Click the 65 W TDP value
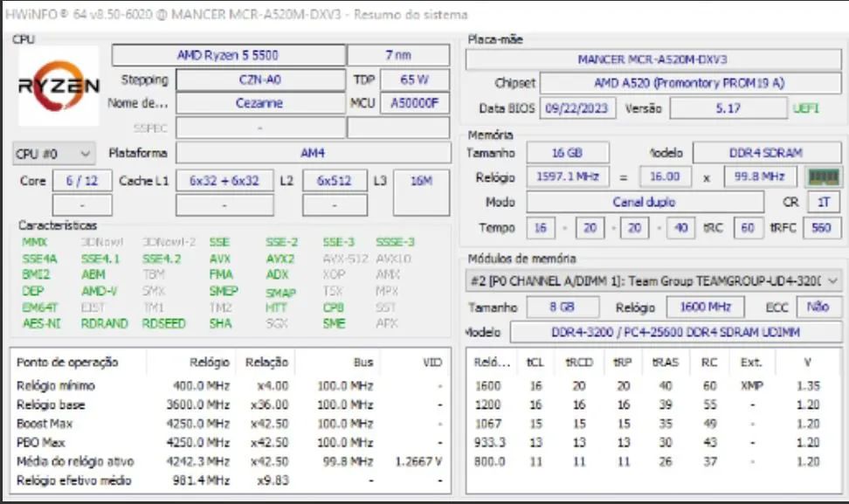 (x=414, y=79)
